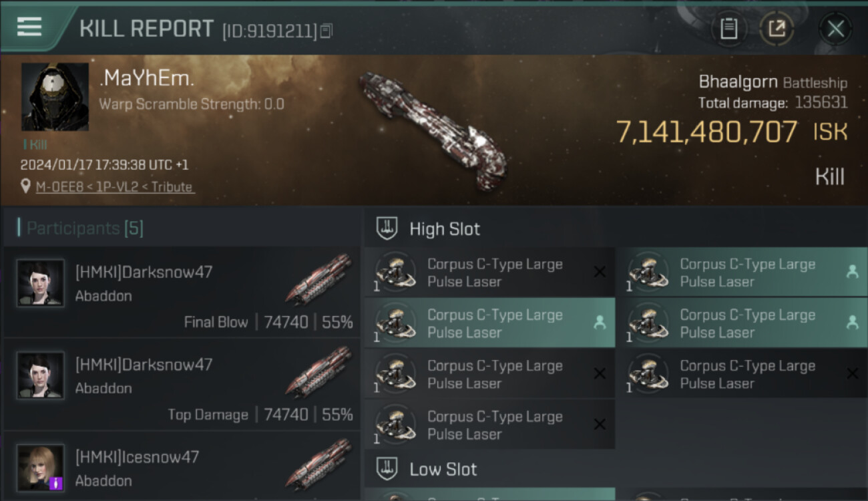
Task: Open .MaYhEm. pilot portrait
Action: pos(55,97)
